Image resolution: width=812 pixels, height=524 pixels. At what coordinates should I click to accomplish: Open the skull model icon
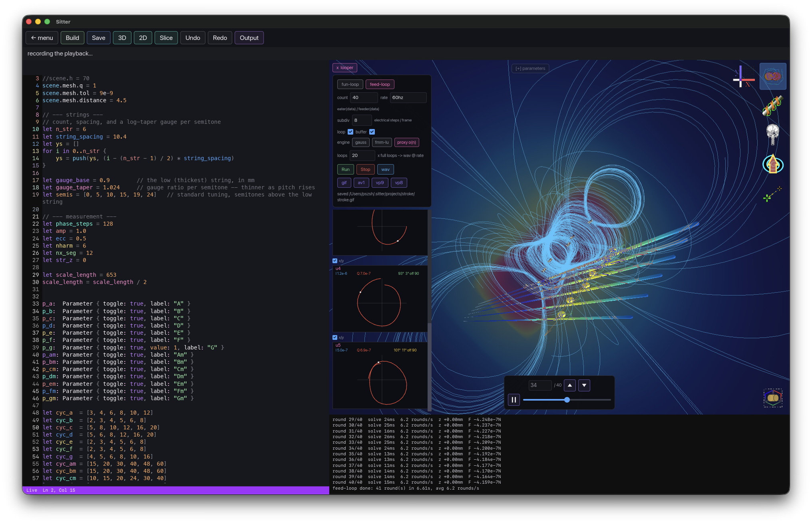772,135
